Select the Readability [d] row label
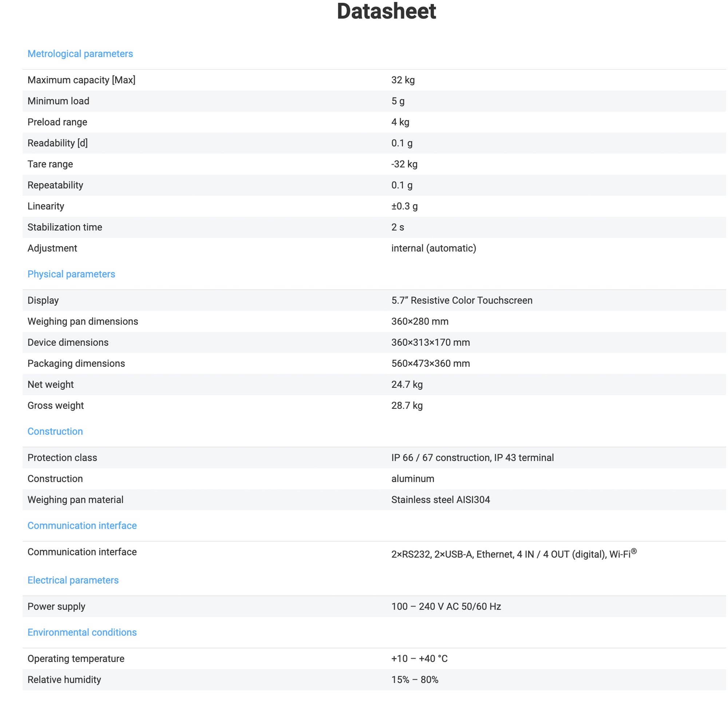 click(x=57, y=143)
